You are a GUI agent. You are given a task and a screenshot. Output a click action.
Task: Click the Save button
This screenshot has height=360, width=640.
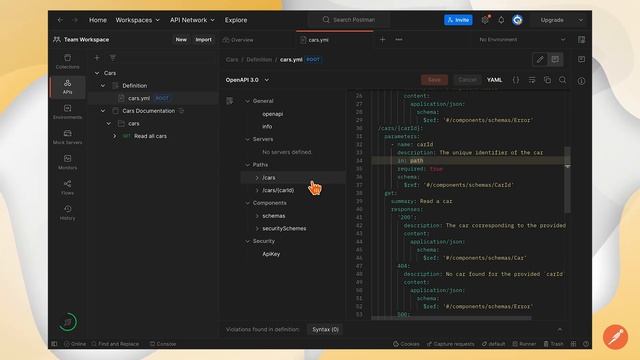(434, 80)
